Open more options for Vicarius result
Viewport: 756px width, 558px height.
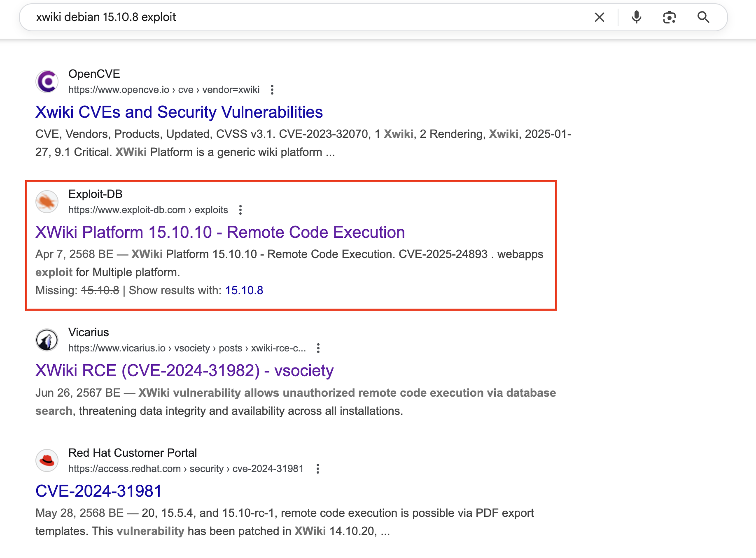pyautogui.click(x=318, y=348)
